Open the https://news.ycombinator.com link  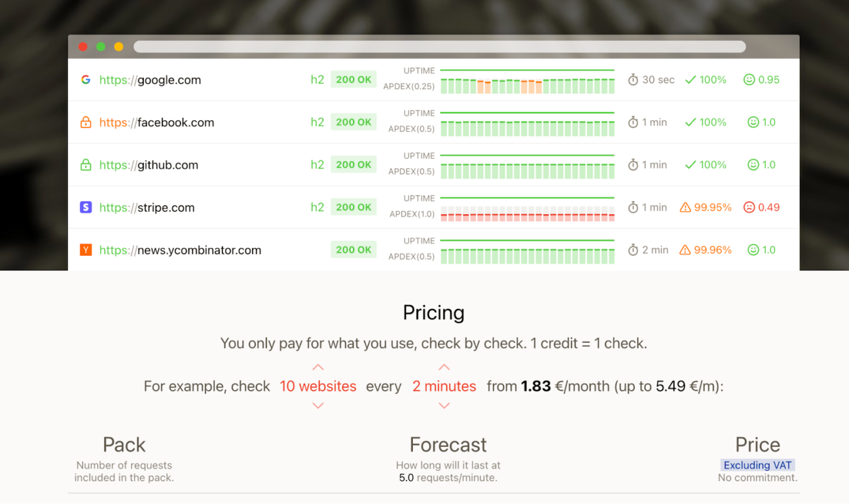pyautogui.click(x=180, y=250)
